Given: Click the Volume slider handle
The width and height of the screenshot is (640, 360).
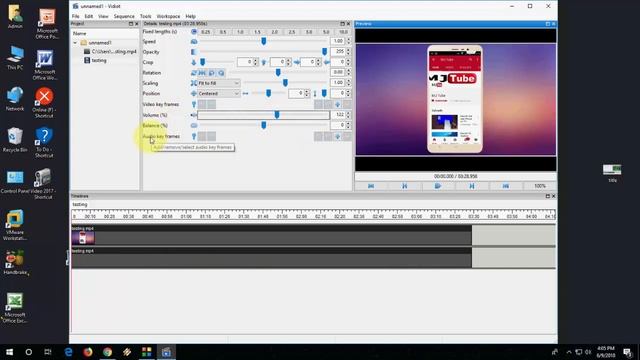Looking at the screenshot, I should point(277,115).
